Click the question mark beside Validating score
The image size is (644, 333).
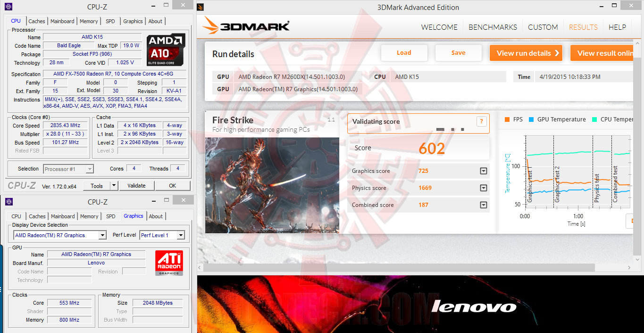point(481,121)
